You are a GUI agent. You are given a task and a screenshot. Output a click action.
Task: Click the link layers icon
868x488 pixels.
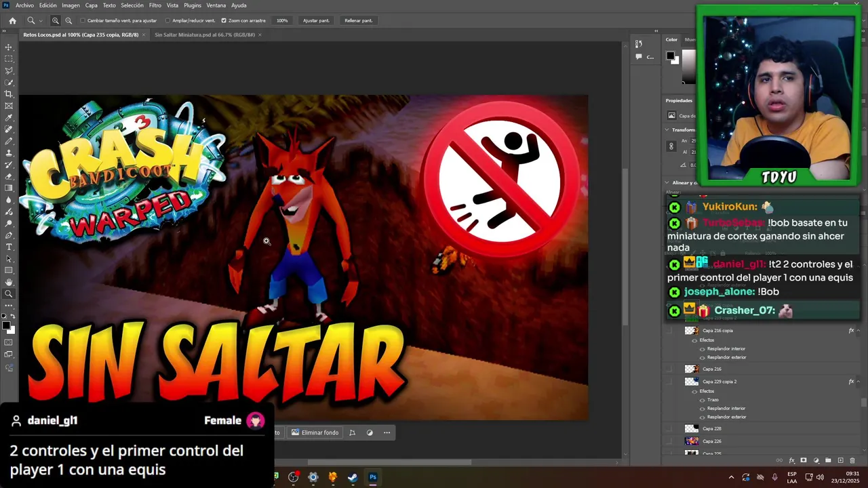tap(779, 461)
